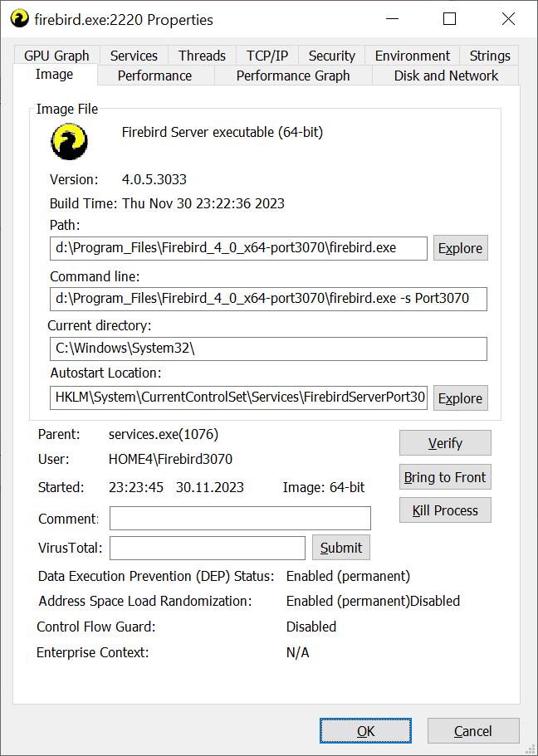This screenshot has height=756, width=538.
Task: Open the Performance Graph tab
Action: point(293,76)
